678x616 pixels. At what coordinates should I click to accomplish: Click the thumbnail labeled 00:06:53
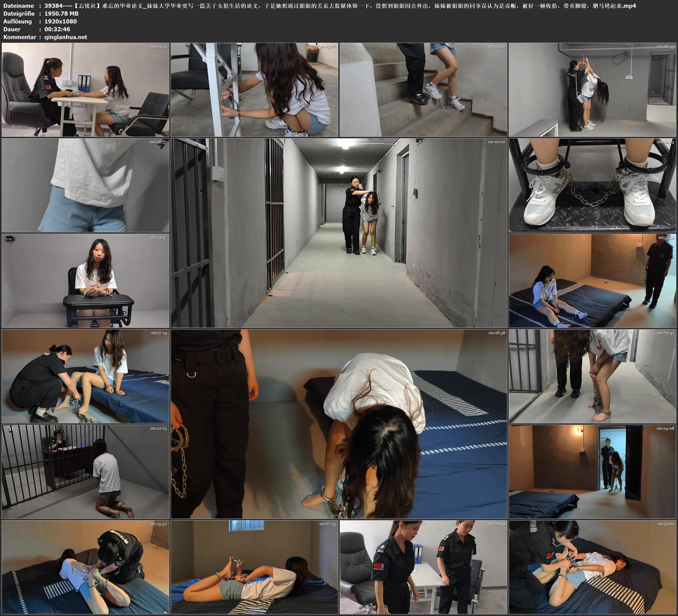(x=592, y=90)
